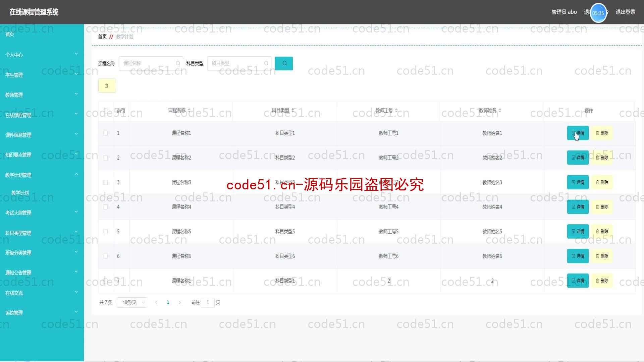Sort by 教师姓名 column arrows
This screenshot has width=644, height=362.
[500, 111]
